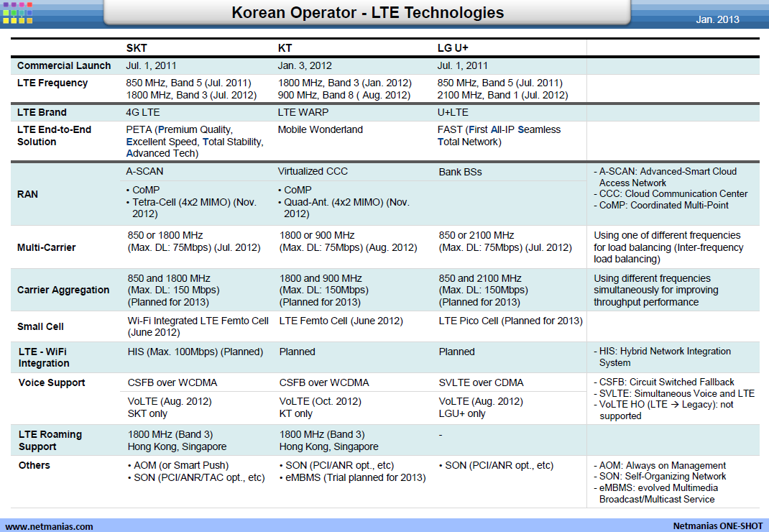The width and height of the screenshot is (769, 532).
Task: Click KT's 'Jan. 3, 2012' launch date
Action: click(x=305, y=65)
